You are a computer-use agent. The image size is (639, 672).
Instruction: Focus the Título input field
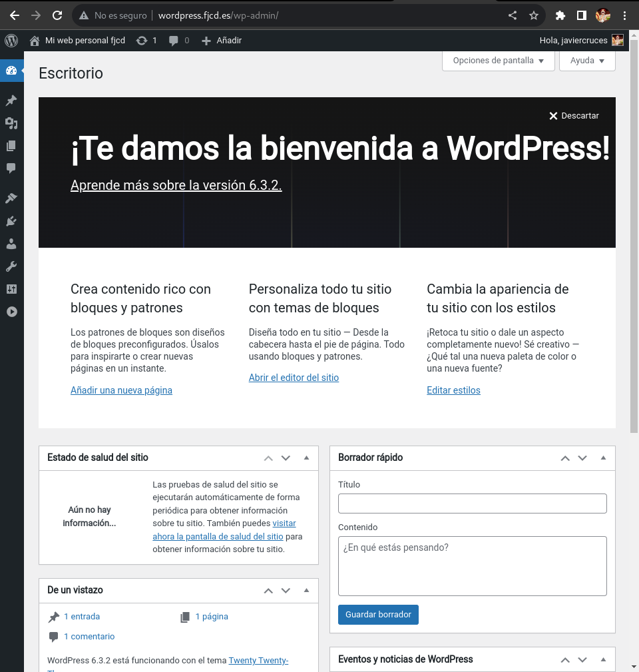tap(473, 504)
